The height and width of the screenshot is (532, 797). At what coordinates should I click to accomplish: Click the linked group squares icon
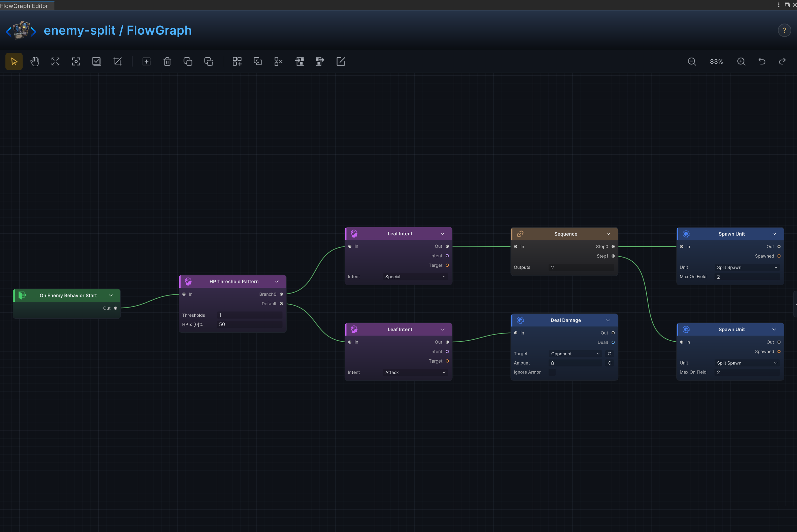pyautogui.click(x=258, y=61)
